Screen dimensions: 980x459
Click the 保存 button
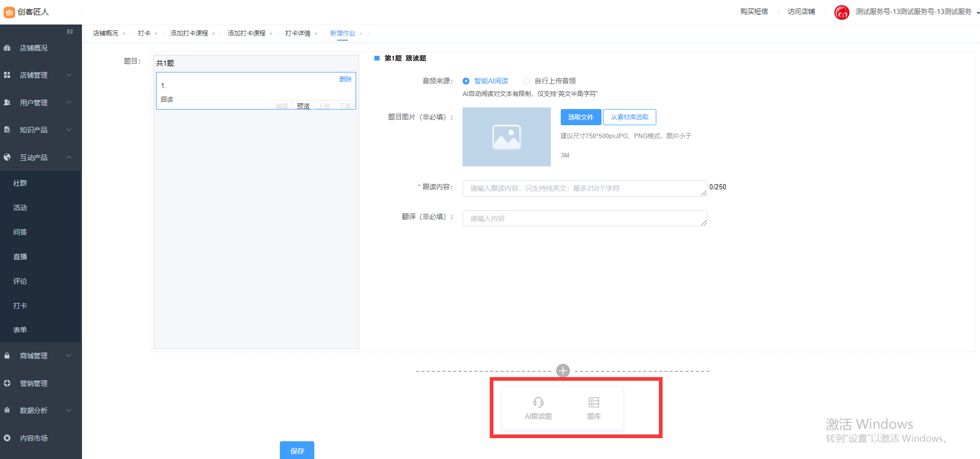[297, 451]
